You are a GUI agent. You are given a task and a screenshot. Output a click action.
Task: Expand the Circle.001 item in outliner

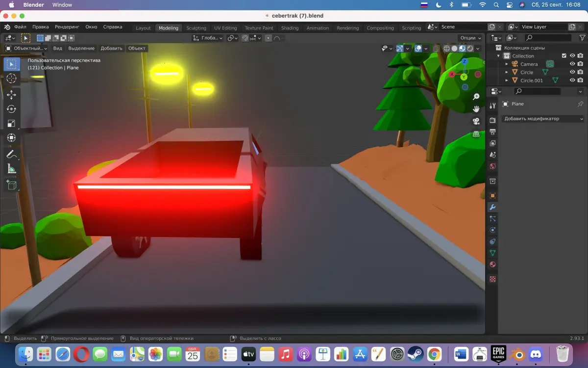click(507, 80)
